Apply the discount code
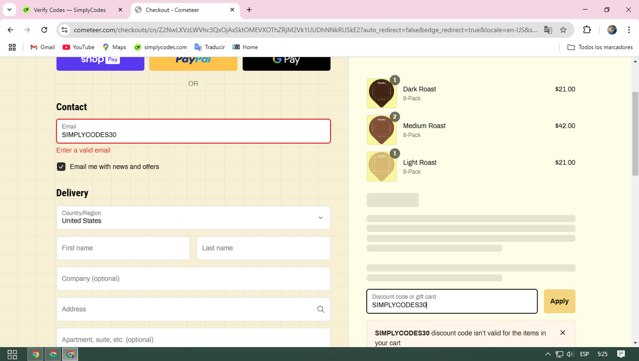 [x=559, y=302]
